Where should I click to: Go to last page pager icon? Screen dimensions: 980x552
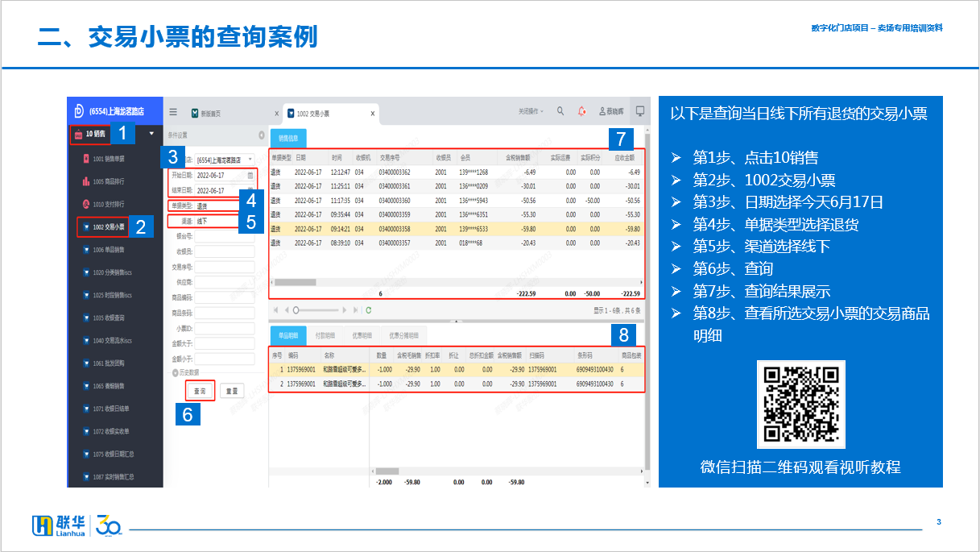tap(356, 309)
